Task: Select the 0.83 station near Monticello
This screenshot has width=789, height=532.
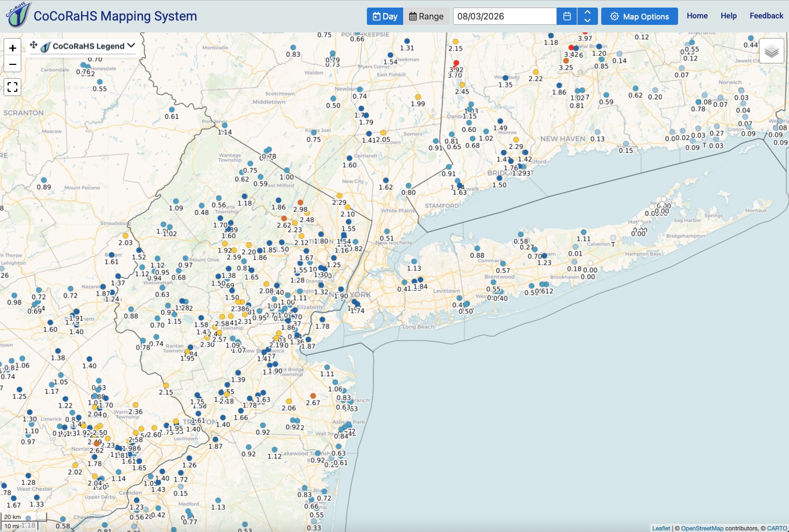Action: (x=293, y=48)
